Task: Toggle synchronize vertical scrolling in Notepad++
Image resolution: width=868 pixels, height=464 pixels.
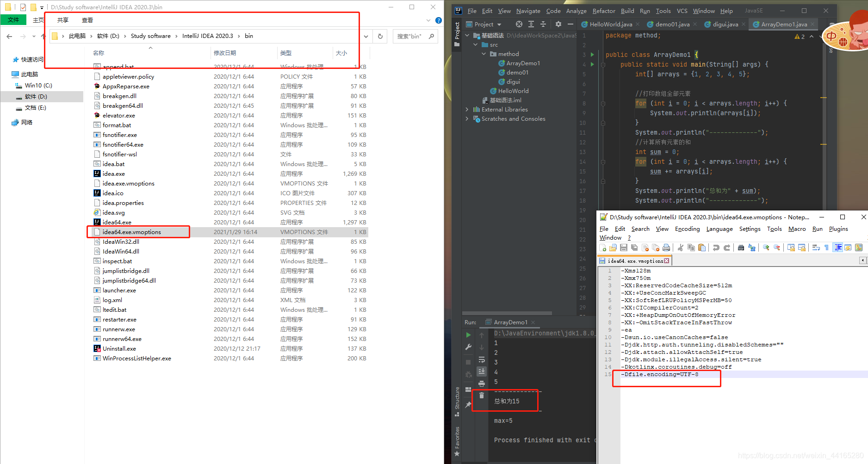Action: click(791, 248)
